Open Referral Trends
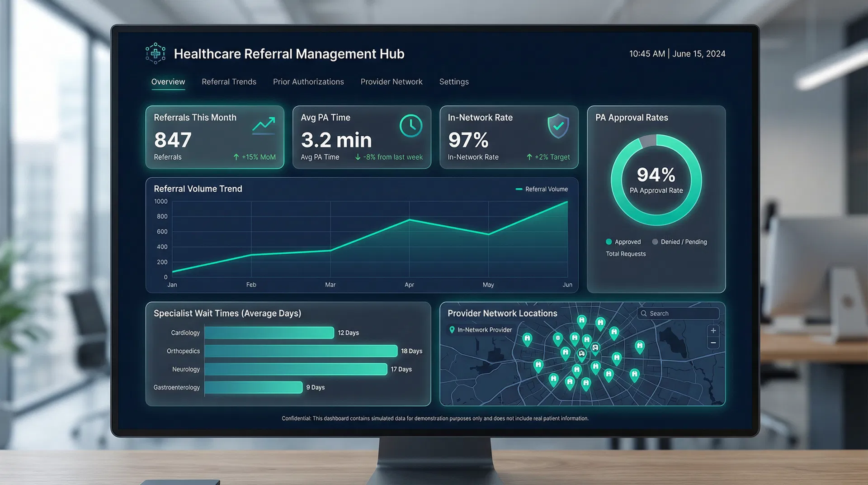This screenshot has width=868, height=485. (229, 82)
